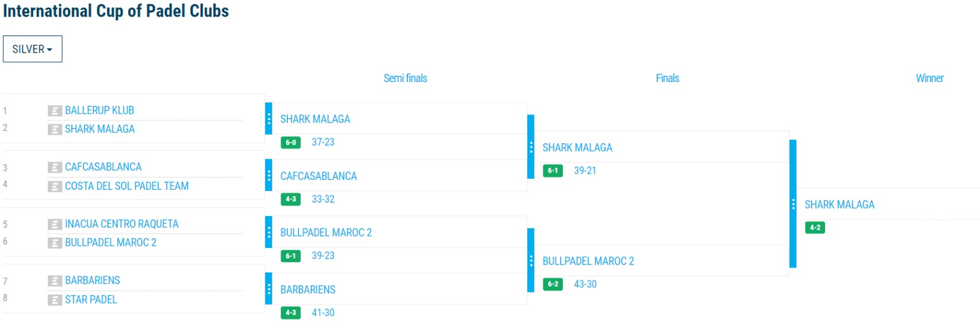The height and width of the screenshot is (333, 980).
Task: Open three-dot menu on the Finals match connector
Action: pos(793,204)
